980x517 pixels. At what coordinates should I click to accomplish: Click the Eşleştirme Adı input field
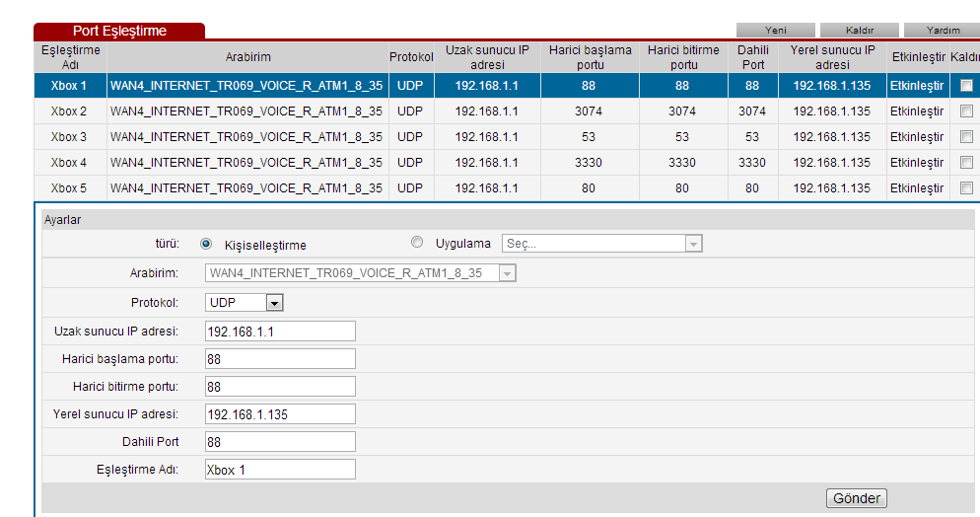280,470
